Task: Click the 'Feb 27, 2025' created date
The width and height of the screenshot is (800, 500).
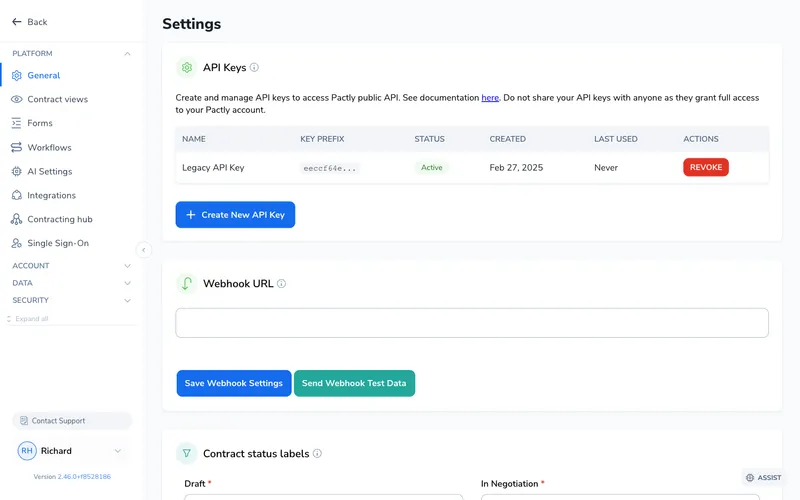Action: [516, 167]
